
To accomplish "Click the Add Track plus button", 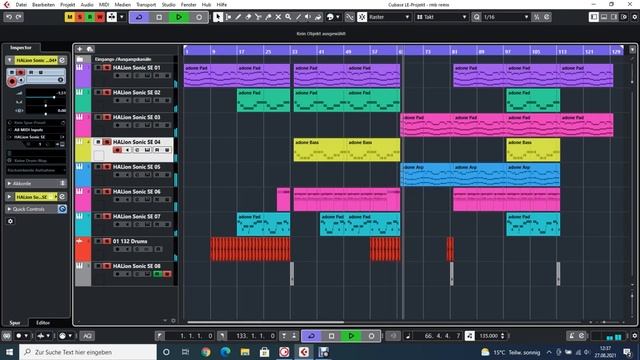I will coord(80,49).
